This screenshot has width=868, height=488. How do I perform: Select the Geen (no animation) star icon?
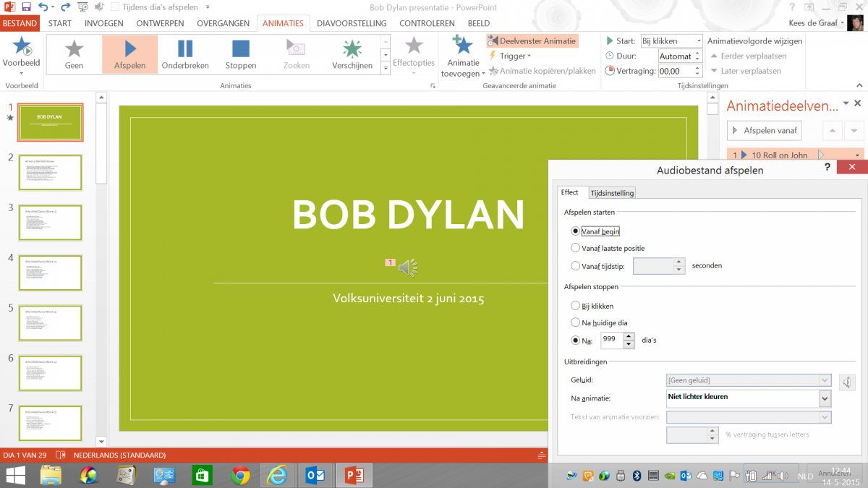(x=74, y=49)
